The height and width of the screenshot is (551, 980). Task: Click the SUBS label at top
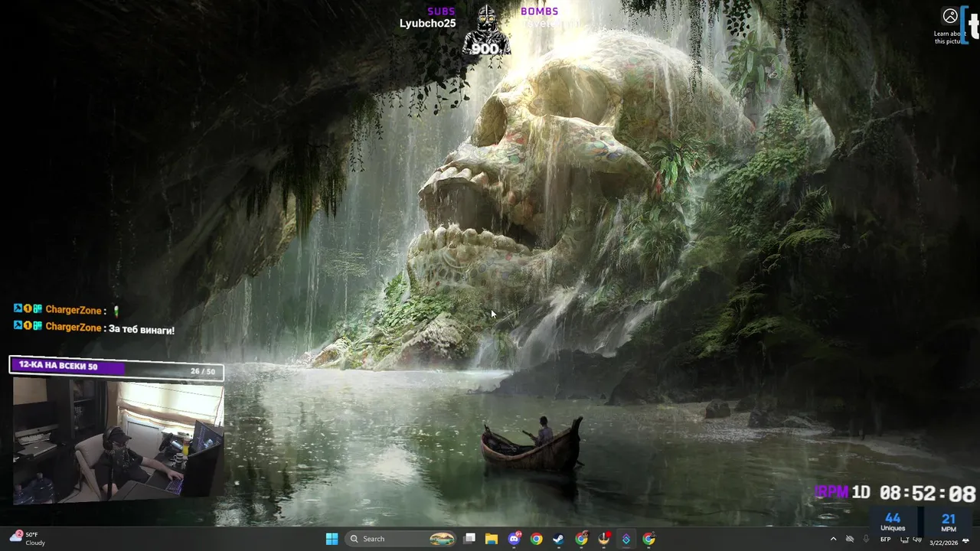pyautogui.click(x=441, y=11)
